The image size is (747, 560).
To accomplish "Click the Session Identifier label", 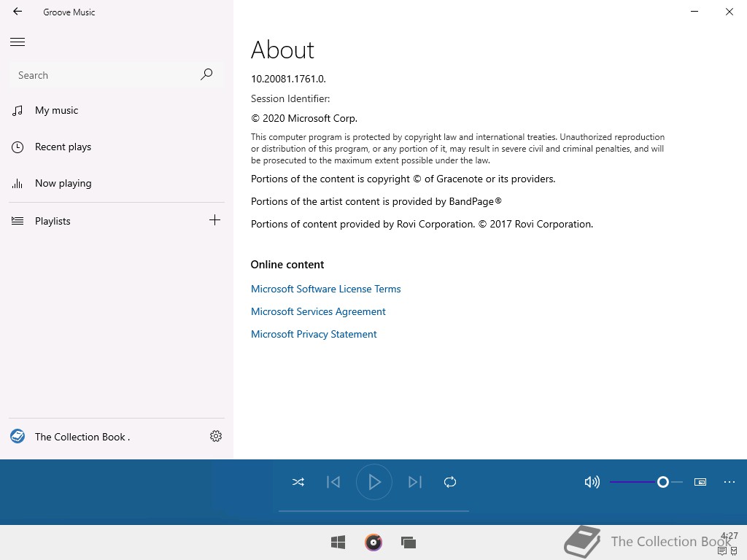I will (x=290, y=98).
